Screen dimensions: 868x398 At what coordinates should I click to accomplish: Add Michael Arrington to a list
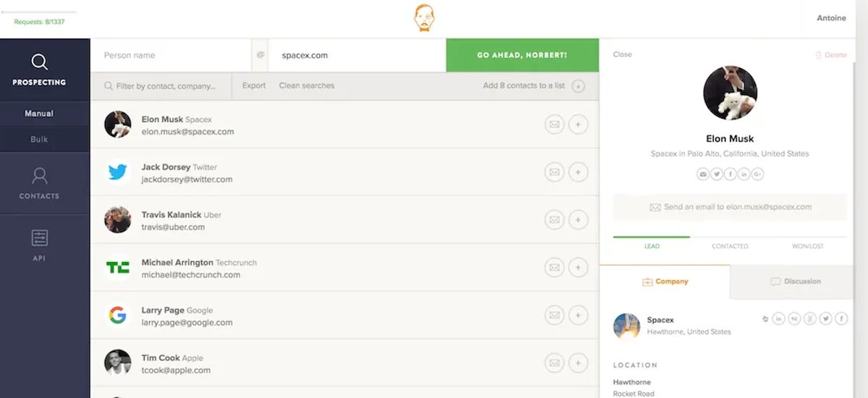coord(577,268)
